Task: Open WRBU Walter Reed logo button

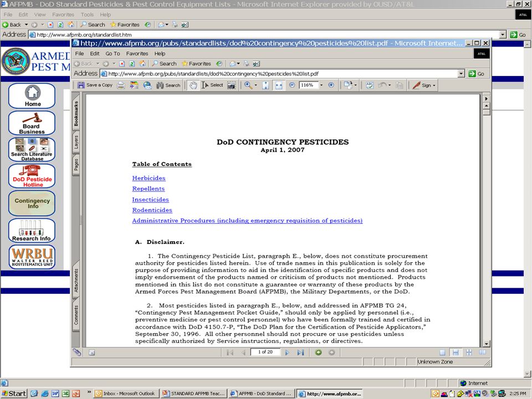Action: coord(32,257)
